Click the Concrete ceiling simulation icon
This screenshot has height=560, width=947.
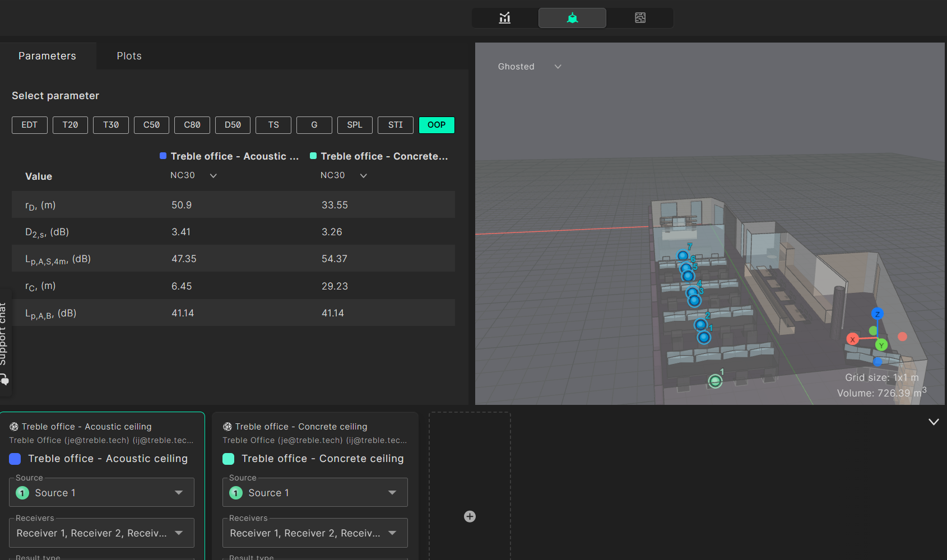coord(228,427)
